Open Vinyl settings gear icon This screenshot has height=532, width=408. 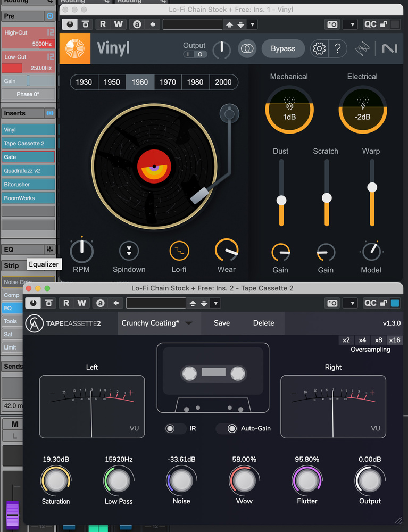click(319, 48)
